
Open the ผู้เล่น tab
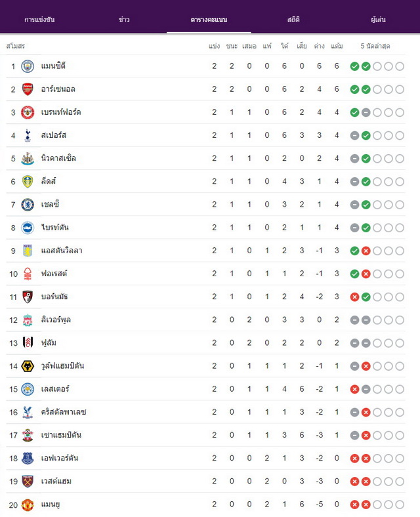(378, 20)
